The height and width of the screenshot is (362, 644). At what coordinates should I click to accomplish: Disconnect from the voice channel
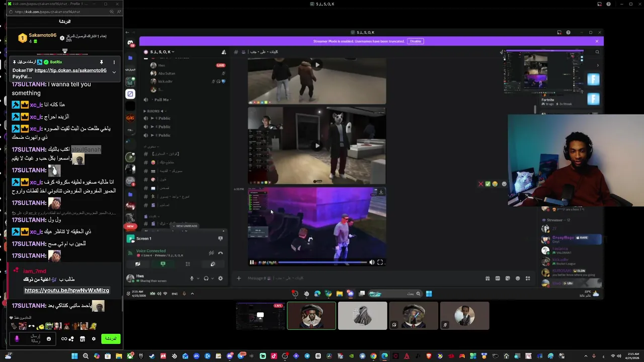pyautogui.click(x=220, y=253)
